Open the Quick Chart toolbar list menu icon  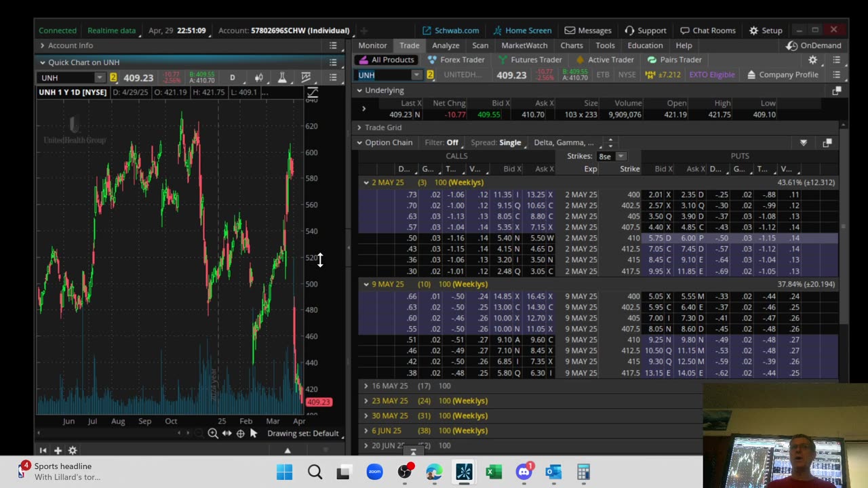(333, 77)
